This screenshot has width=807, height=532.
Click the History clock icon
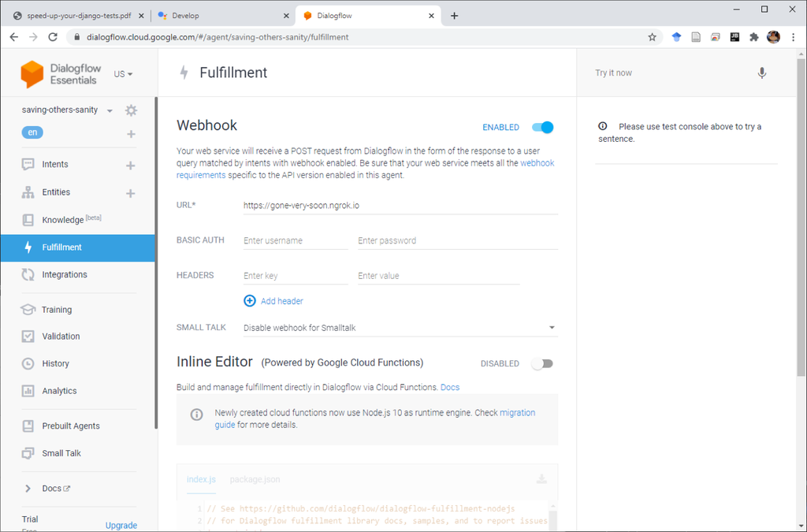pyautogui.click(x=28, y=364)
